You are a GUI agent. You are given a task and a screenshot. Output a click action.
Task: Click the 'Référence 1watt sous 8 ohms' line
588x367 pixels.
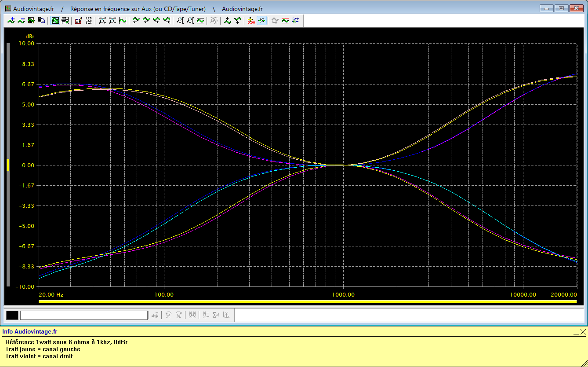click(67, 342)
